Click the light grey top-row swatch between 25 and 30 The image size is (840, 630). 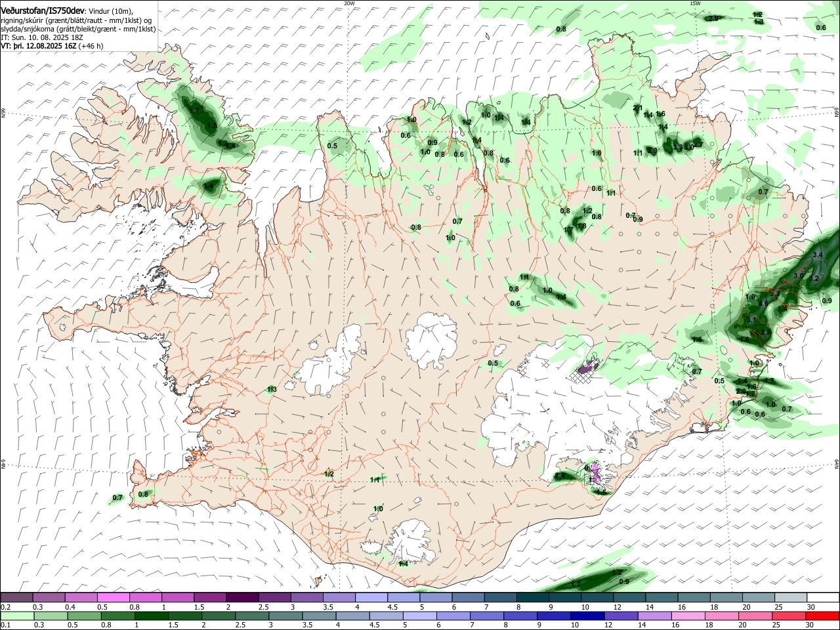pyautogui.click(x=791, y=598)
